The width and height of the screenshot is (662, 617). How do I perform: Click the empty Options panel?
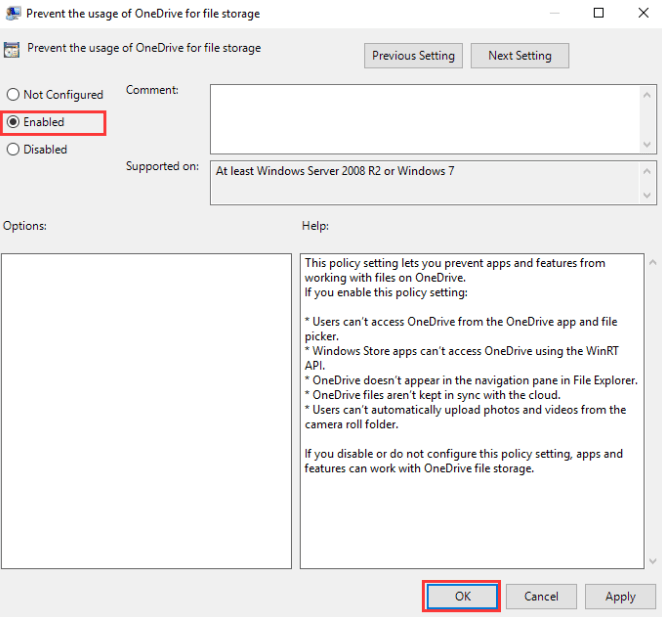click(x=147, y=411)
